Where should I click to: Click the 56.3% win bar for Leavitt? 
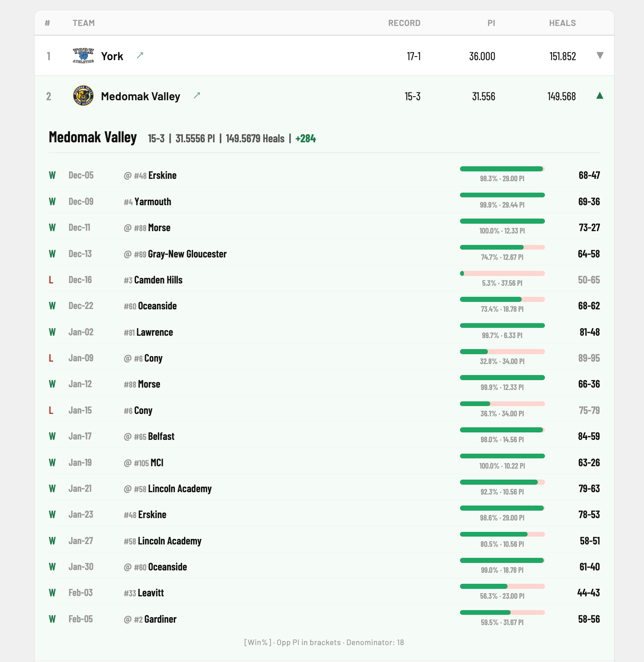502,587
